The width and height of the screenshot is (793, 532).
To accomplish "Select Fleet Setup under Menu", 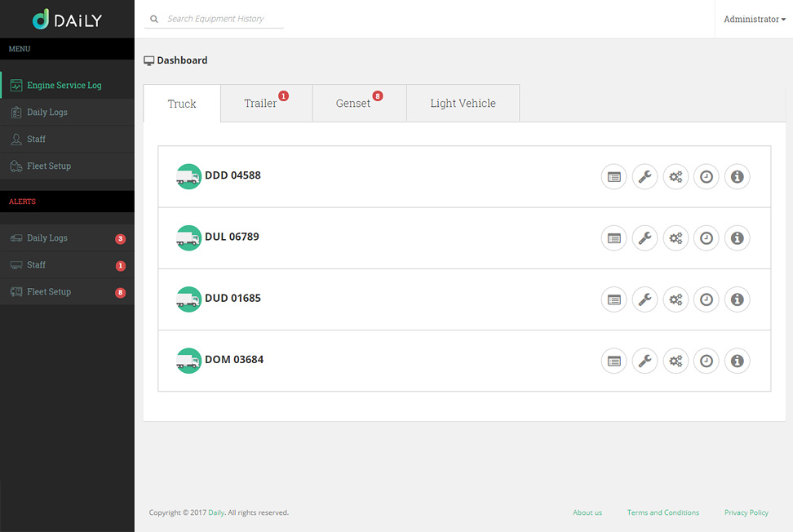I will coord(49,166).
